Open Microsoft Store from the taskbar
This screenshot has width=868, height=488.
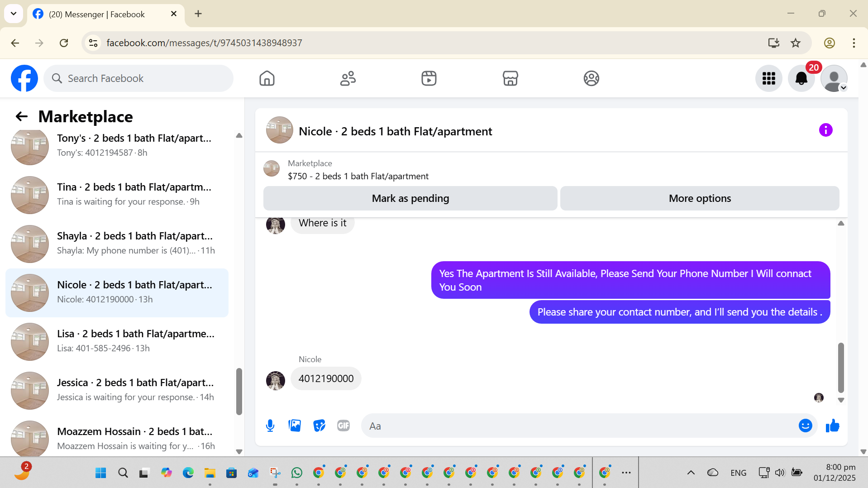pos(231,473)
